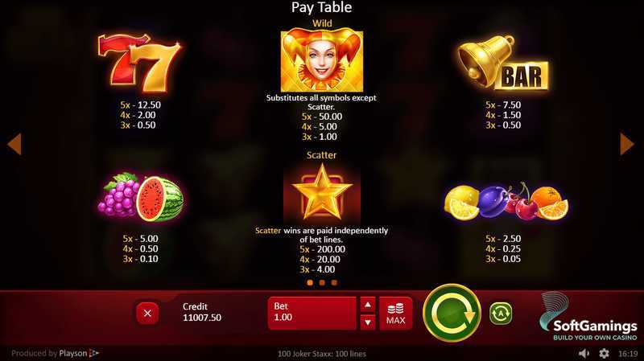
Task: Decrease bet with the down arrow
Action: (368, 322)
